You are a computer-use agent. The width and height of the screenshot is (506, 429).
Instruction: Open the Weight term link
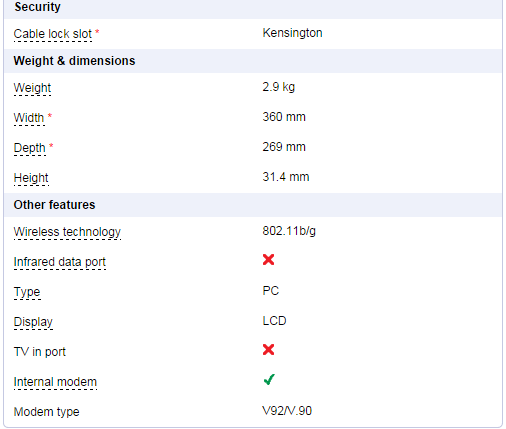point(32,88)
